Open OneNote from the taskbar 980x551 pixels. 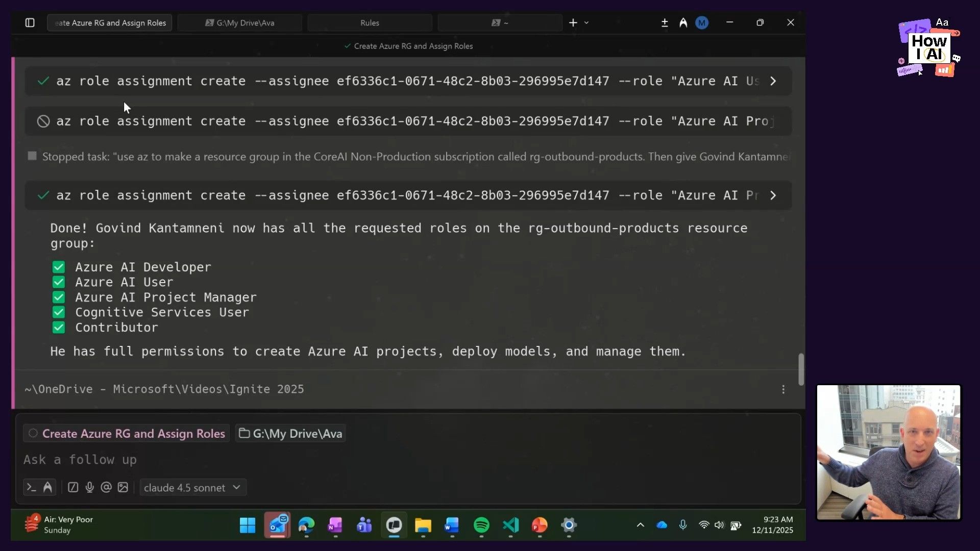click(335, 525)
